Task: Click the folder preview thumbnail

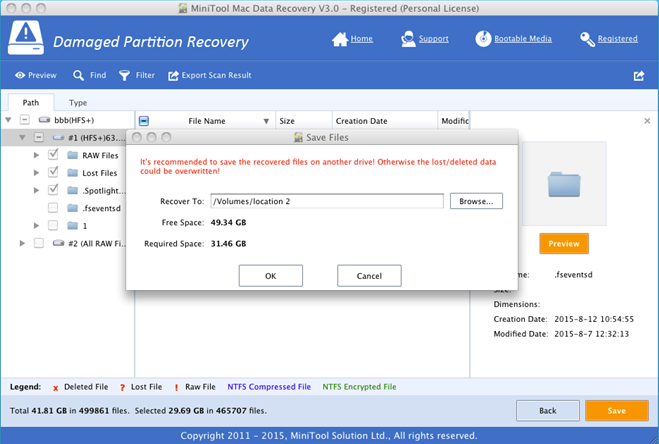Action: [x=564, y=184]
